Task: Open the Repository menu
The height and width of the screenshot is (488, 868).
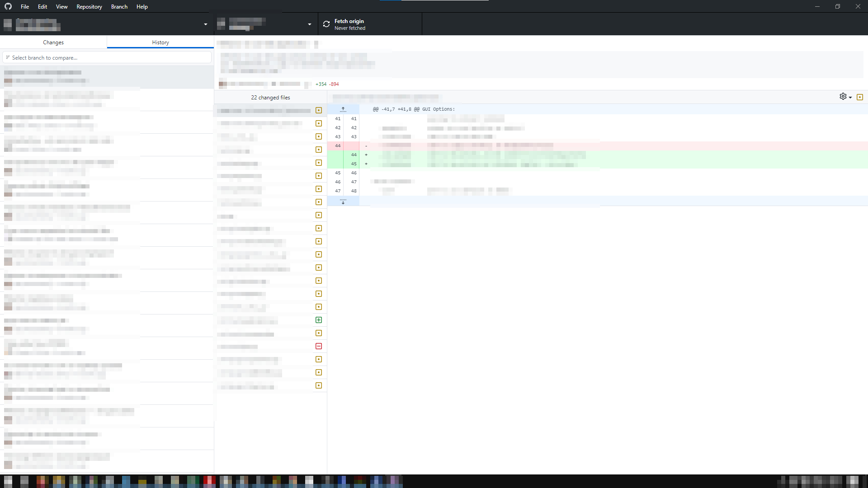Action: (x=89, y=6)
